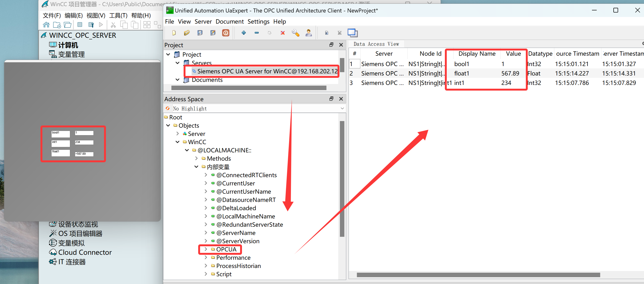The width and height of the screenshot is (644, 284).
Task: Expand the Performance folder
Action: (206, 257)
